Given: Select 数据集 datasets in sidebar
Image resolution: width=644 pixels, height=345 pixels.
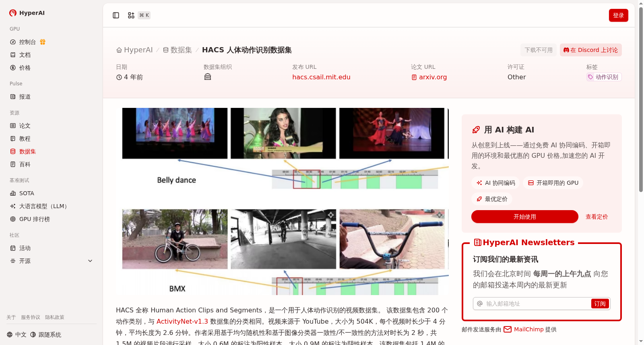Looking at the screenshot, I should click(x=27, y=151).
